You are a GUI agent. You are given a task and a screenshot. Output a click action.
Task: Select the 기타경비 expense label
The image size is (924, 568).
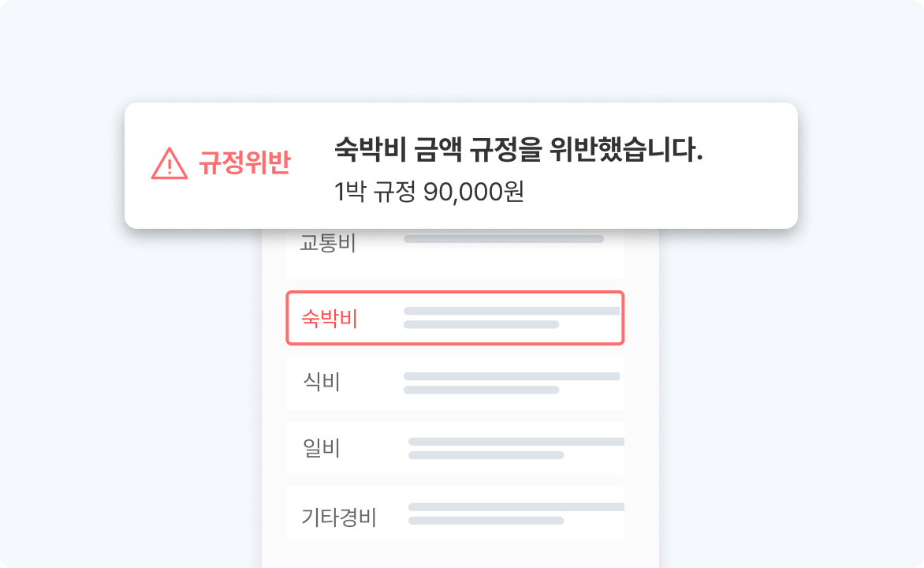pos(339,518)
